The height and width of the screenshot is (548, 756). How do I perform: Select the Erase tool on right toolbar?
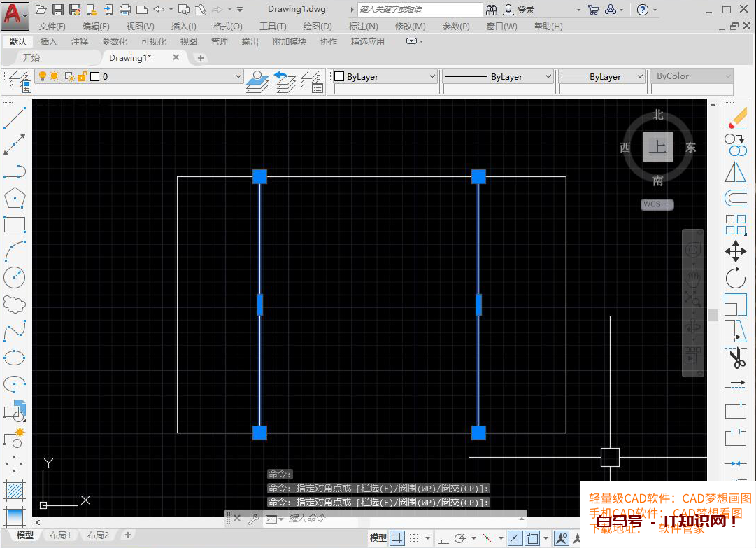[736, 117]
